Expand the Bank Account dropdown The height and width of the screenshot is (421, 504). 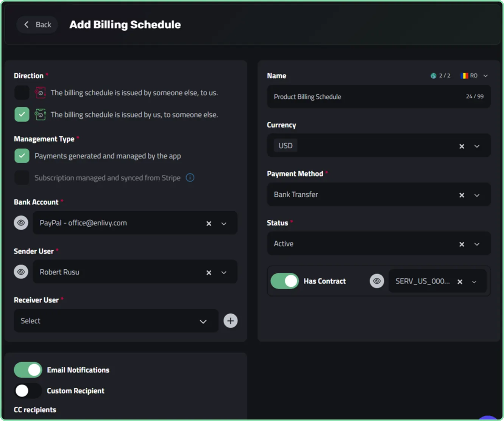(x=224, y=224)
